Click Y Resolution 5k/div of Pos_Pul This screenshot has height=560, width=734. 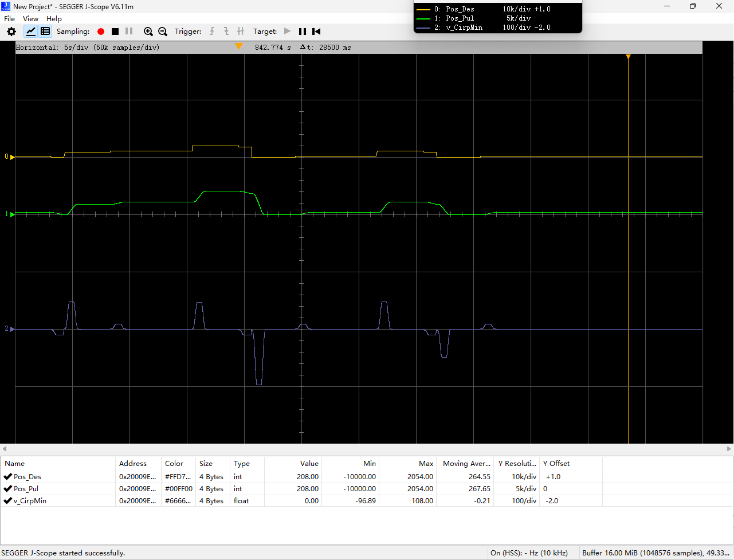(516, 488)
